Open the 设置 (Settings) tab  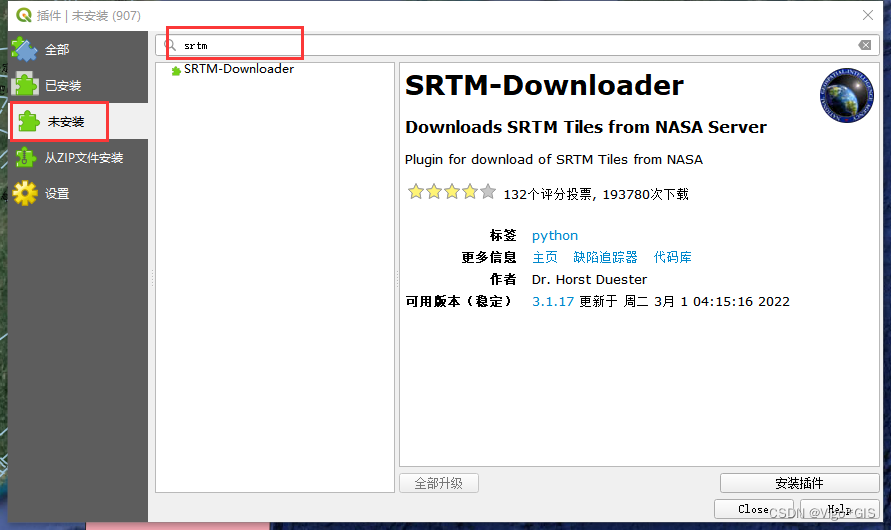(x=78, y=193)
